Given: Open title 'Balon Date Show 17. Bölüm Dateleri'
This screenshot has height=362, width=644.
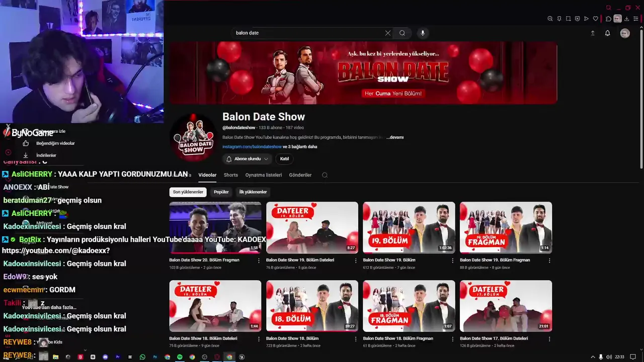Looking at the screenshot, I should pos(494,338).
